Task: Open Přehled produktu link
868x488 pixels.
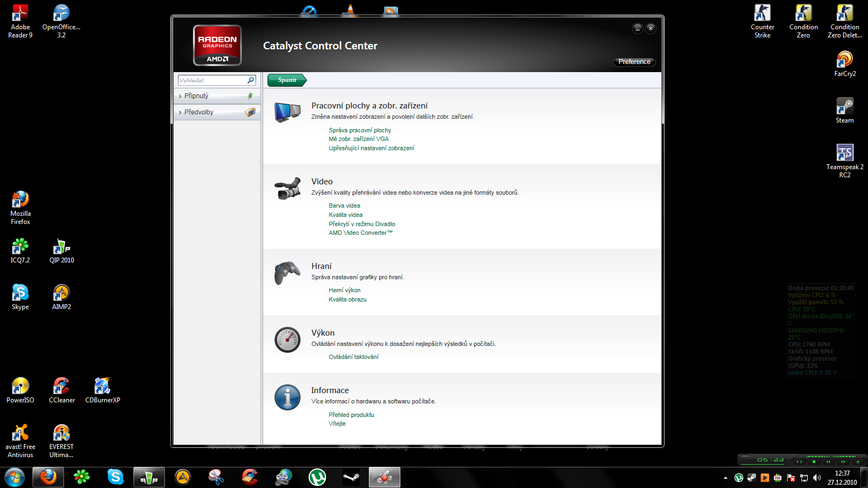Action: tap(352, 415)
